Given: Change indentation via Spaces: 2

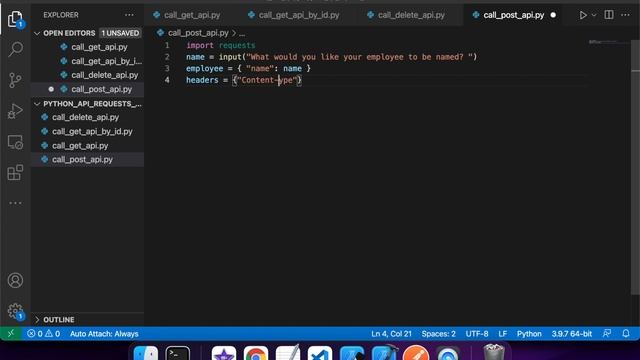Looking at the screenshot, I should pos(438,333).
